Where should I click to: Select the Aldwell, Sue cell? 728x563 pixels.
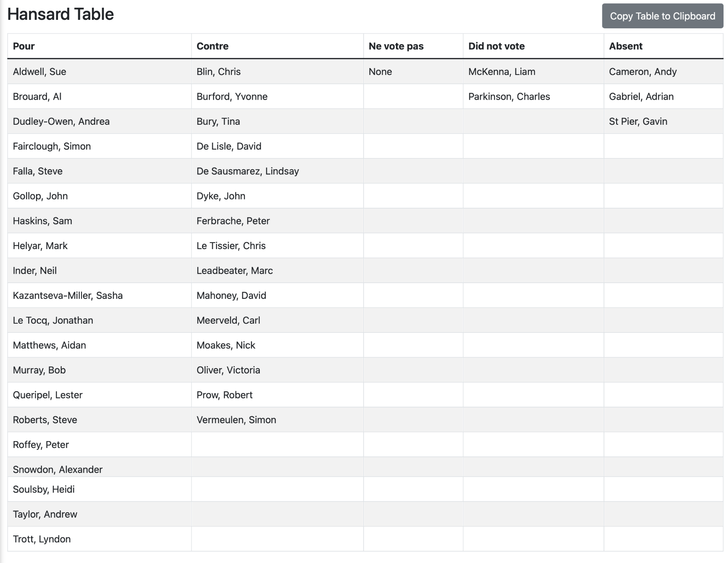click(x=99, y=72)
